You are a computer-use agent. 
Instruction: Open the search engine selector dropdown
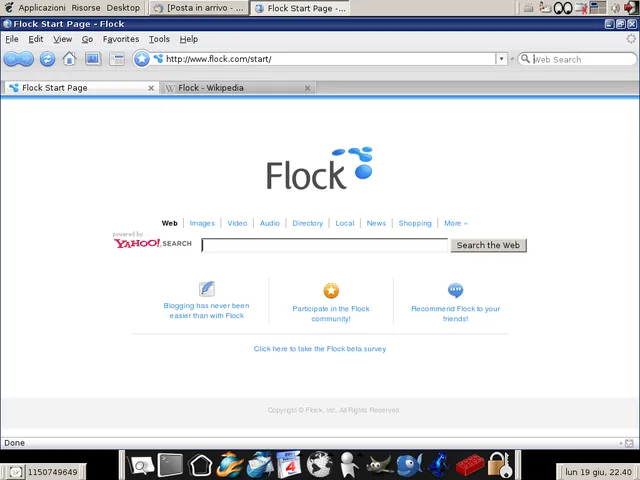[525, 59]
